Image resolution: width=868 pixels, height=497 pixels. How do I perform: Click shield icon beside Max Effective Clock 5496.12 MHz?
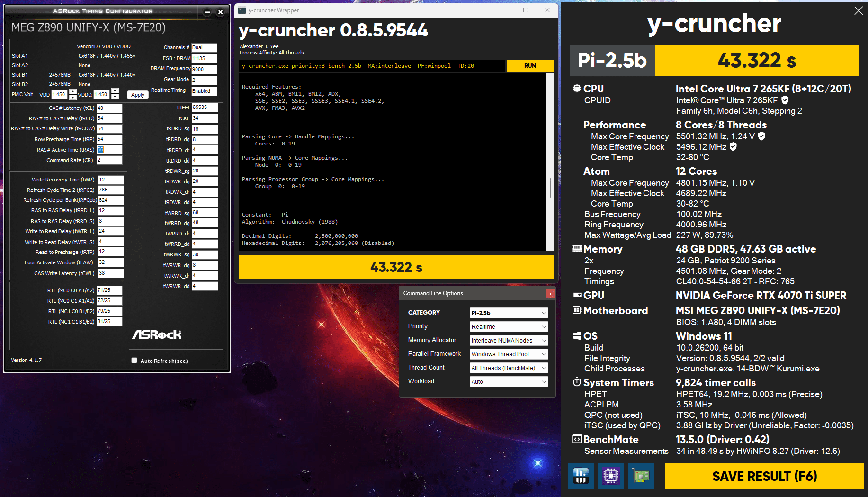click(733, 146)
